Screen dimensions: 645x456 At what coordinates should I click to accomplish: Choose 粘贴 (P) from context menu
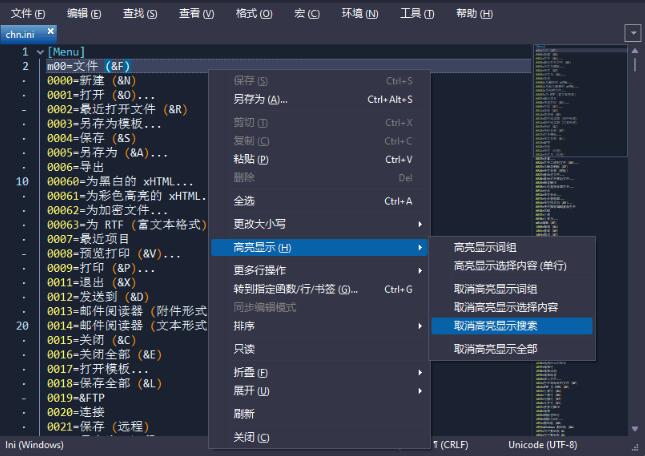251,159
